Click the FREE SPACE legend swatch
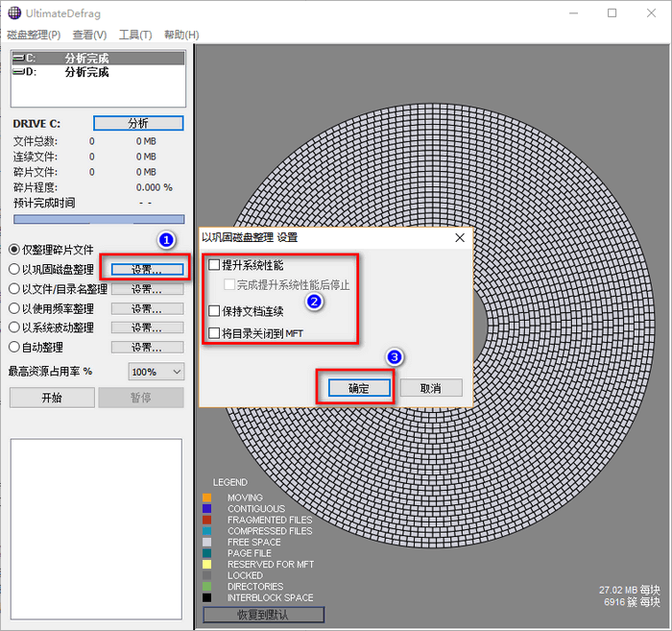Viewport: 672px width, 631px height. (x=207, y=543)
